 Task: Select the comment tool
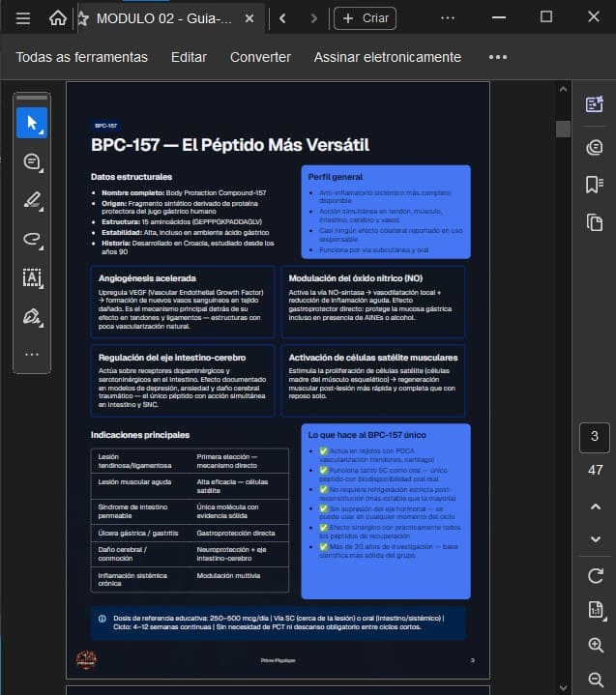[32, 162]
